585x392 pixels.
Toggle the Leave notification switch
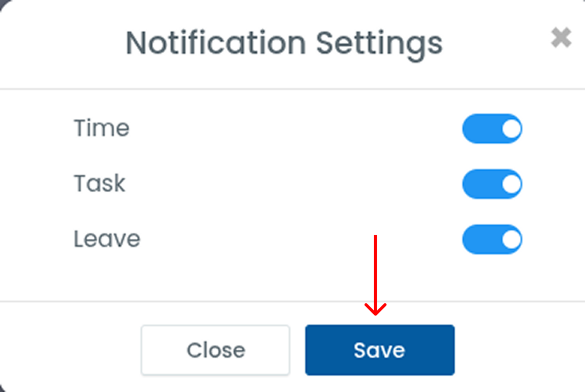point(492,239)
